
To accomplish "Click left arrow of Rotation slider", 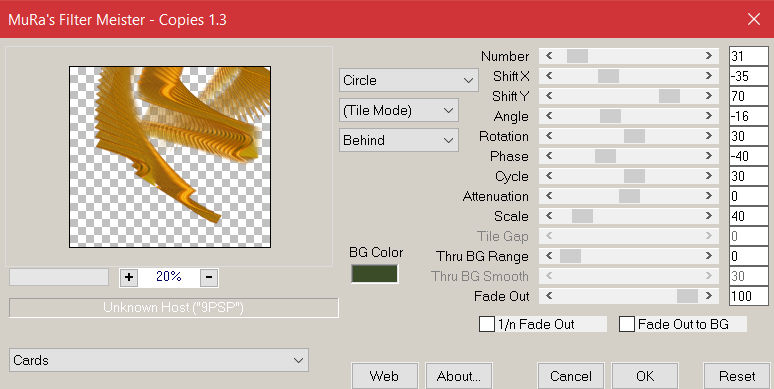I will pyautogui.click(x=548, y=136).
